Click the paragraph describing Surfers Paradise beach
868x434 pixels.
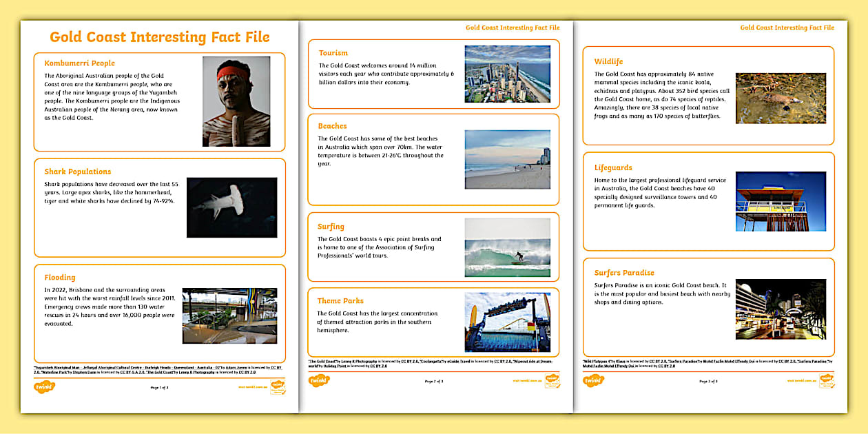[663, 293]
